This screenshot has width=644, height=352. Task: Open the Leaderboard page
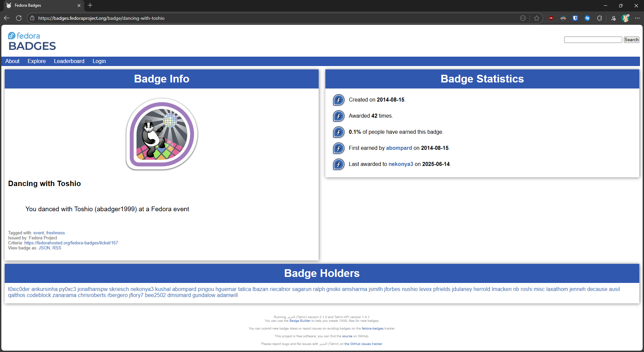point(69,61)
